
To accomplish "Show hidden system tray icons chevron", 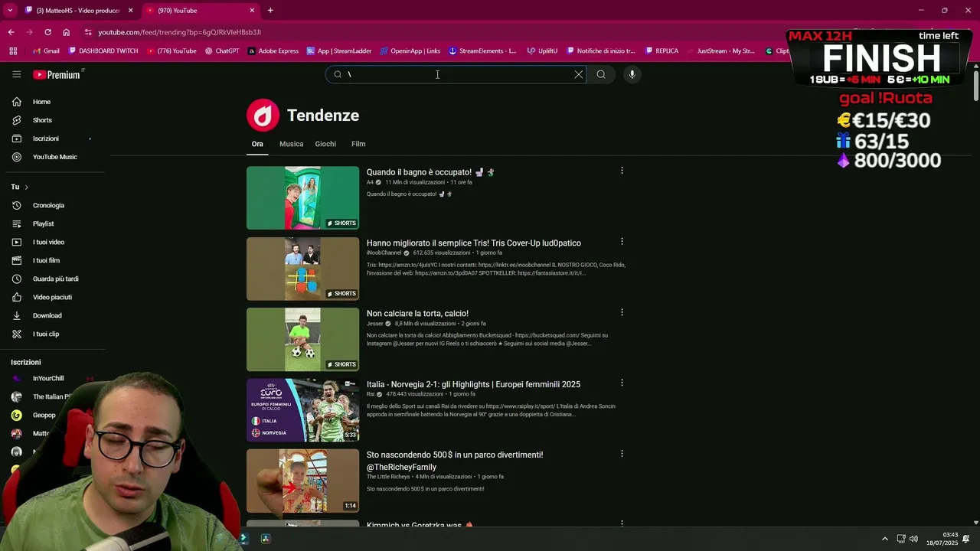I will coord(884,539).
